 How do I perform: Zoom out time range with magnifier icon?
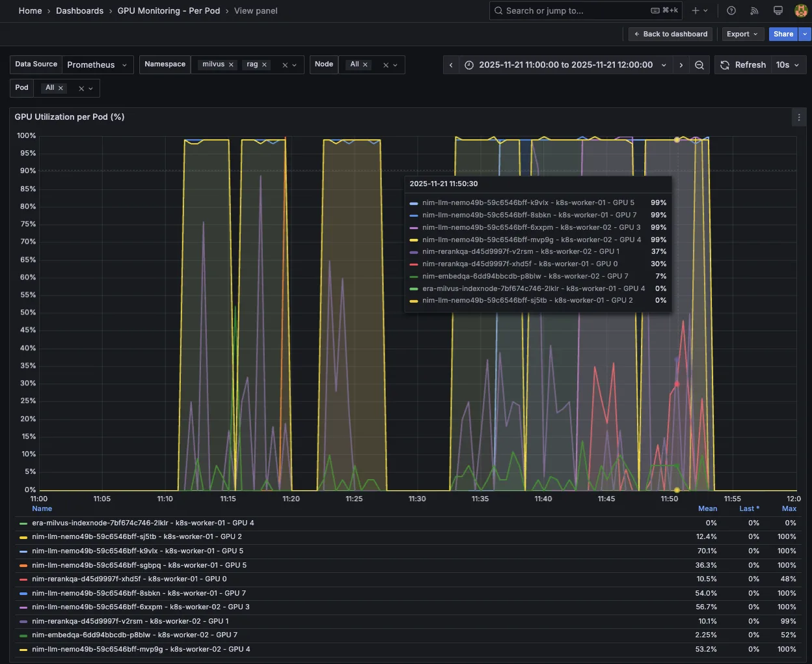(x=699, y=64)
